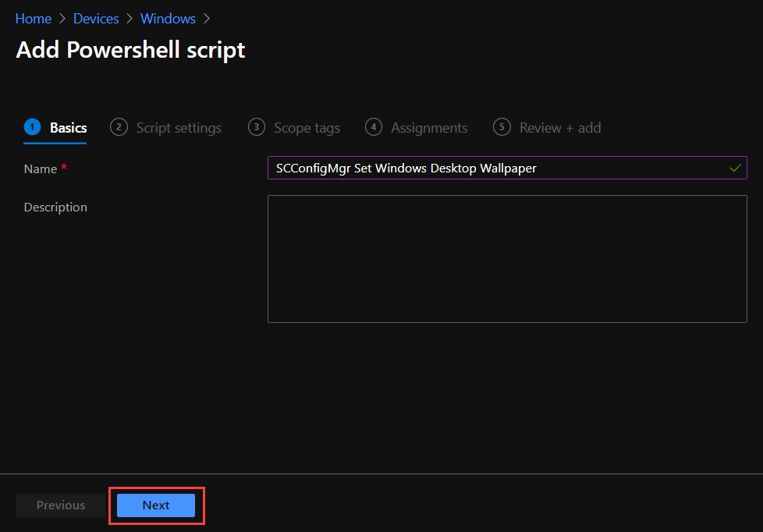Select the Basics tab label
Screen dimensions: 763x532
pos(68,127)
